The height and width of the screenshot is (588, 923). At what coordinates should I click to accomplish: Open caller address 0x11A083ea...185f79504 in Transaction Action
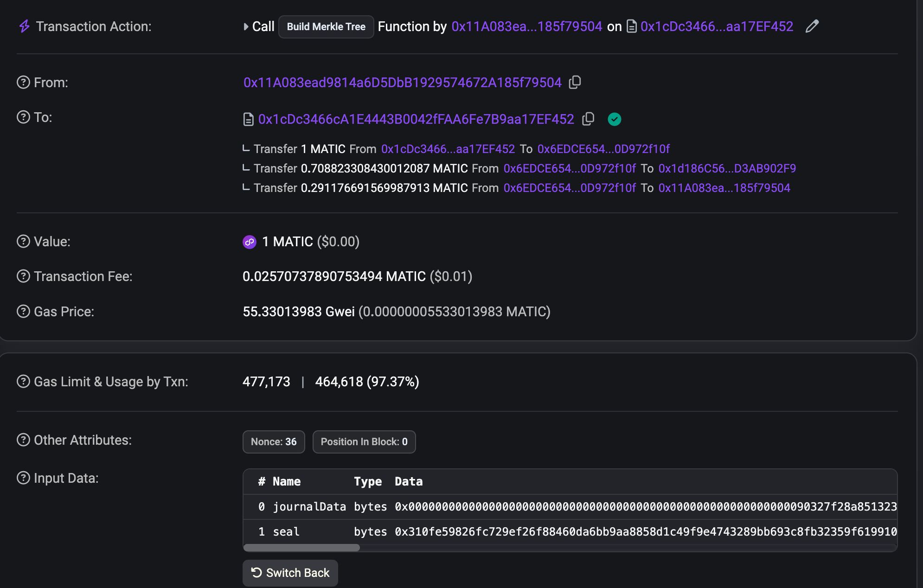click(x=527, y=26)
